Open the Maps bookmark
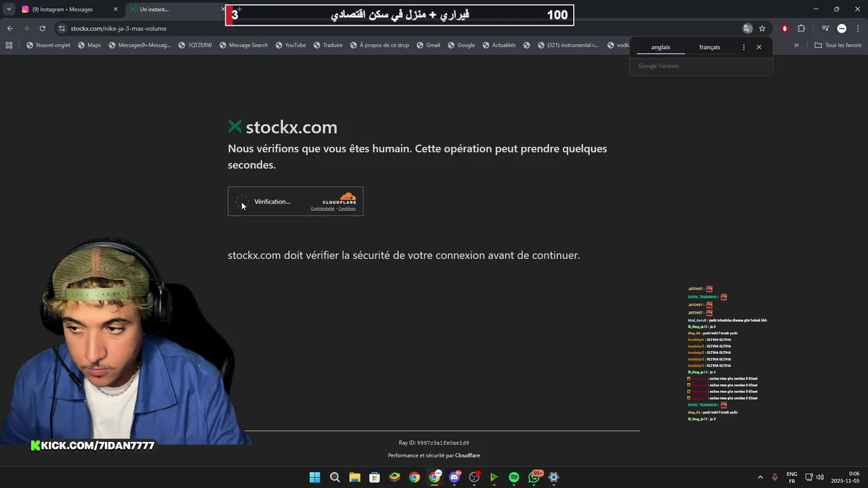This screenshot has width=868, height=488. 90,45
